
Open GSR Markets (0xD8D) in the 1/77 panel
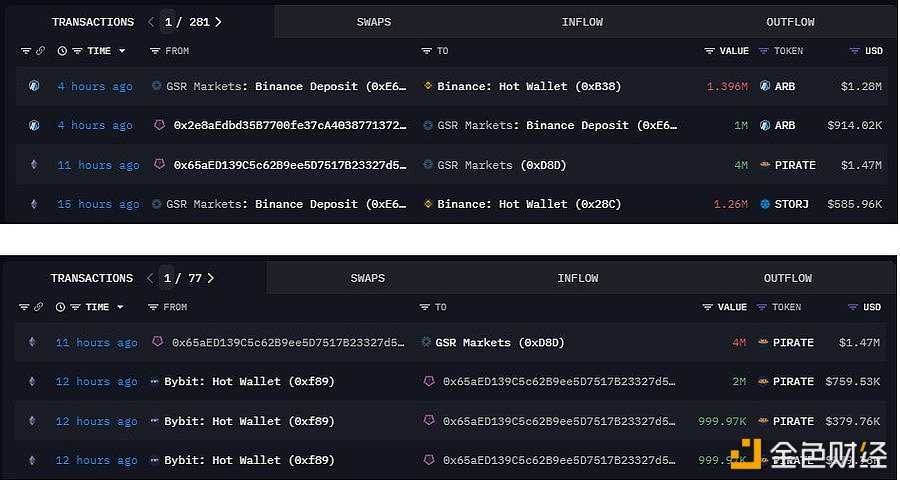tap(500, 343)
